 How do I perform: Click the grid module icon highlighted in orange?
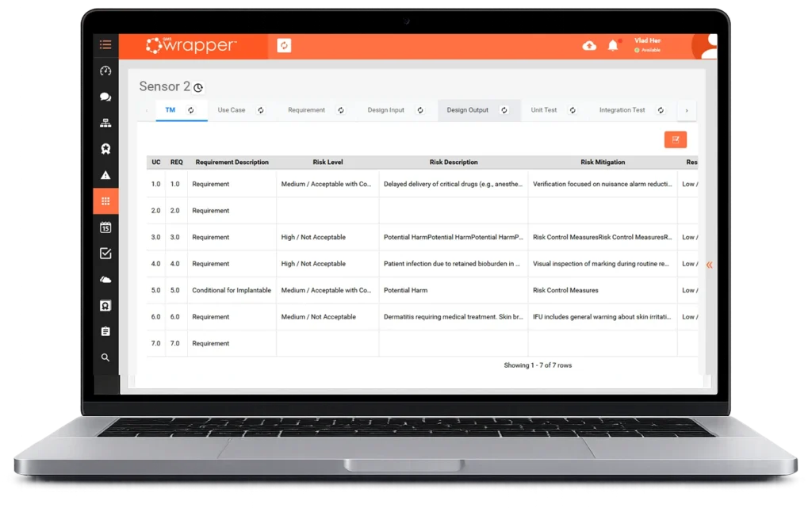(x=105, y=201)
